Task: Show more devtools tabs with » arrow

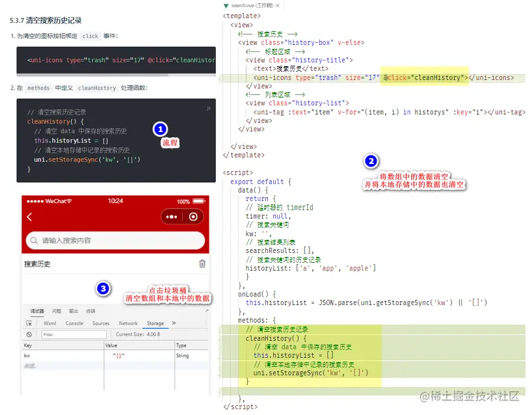Action: pyautogui.click(x=174, y=323)
